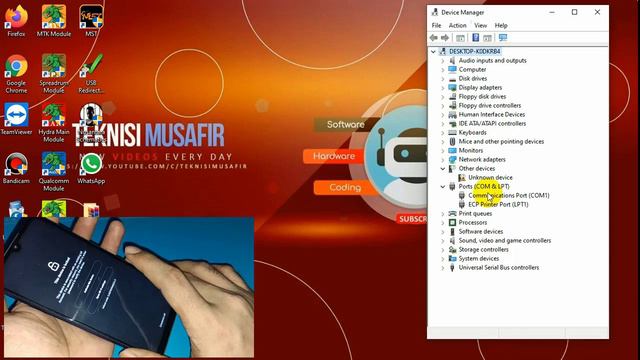Click the blue Help toolbar icon
This screenshot has height=360, width=640.
(x=476, y=38)
